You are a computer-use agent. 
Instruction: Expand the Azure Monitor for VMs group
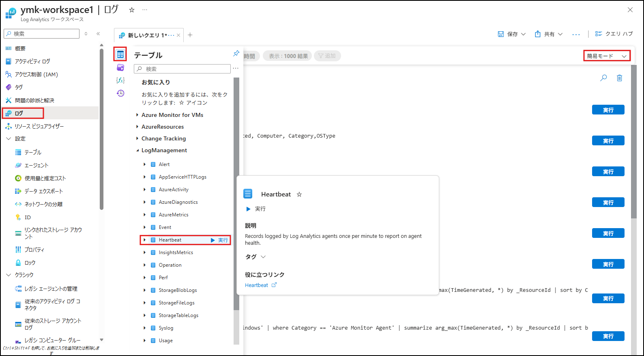point(137,115)
